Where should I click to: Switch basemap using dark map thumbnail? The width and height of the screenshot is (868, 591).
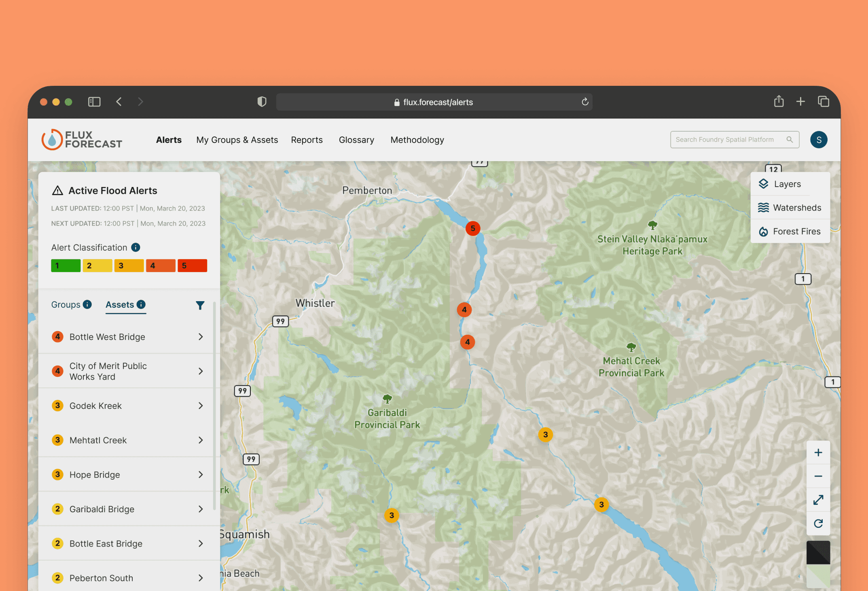[x=818, y=552]
